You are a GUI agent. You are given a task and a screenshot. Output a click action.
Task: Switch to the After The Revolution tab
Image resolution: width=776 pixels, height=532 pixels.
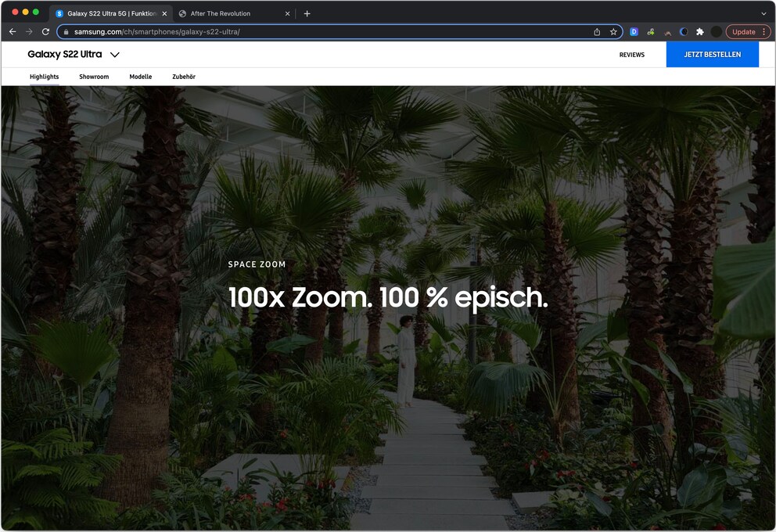(234, 13)
